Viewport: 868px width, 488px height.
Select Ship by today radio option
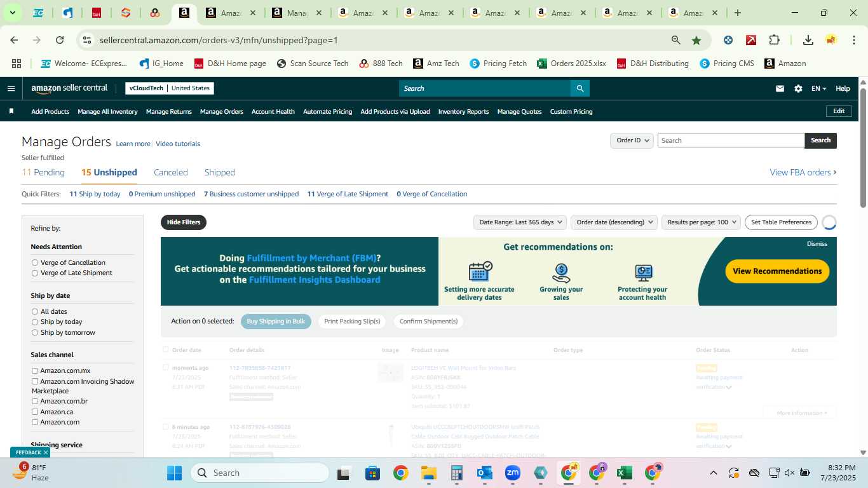(35, 322)
